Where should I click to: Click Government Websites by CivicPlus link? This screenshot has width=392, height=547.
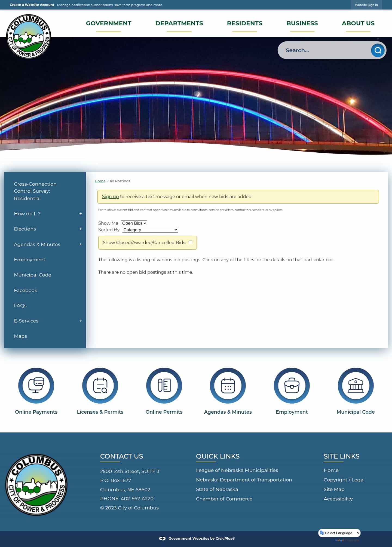202,539
